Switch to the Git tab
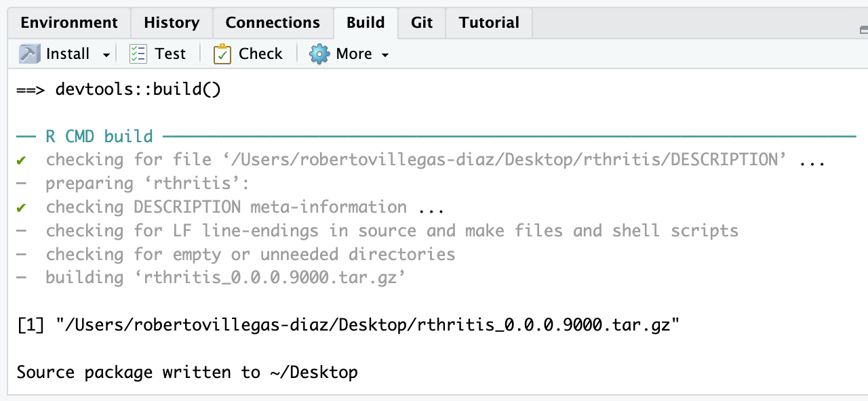 [x=422, y=23]
